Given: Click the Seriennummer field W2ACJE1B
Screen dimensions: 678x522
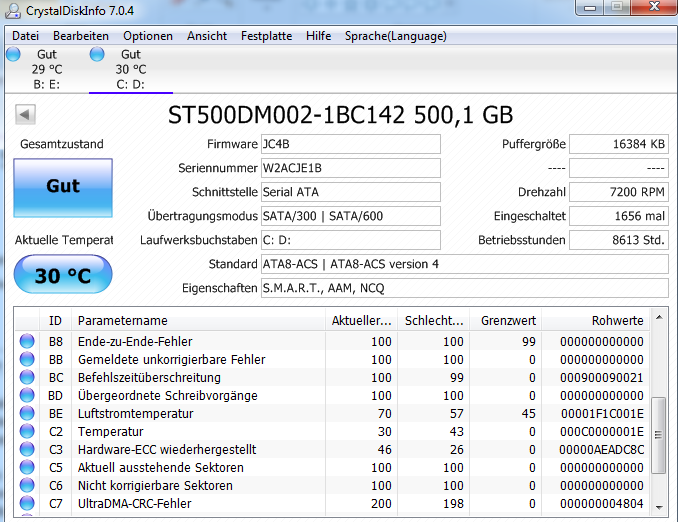Looking at the screenshot, I should click(351, 168).
